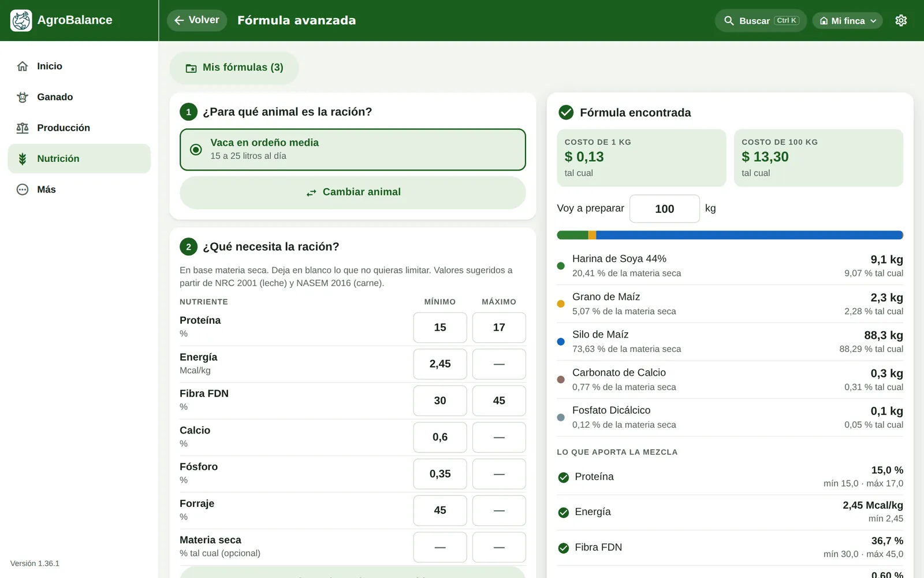Image resolution: width=924 pixels, height=578 pixels.
Task: Click the Proteína mínimo input field
Action: 440,328
